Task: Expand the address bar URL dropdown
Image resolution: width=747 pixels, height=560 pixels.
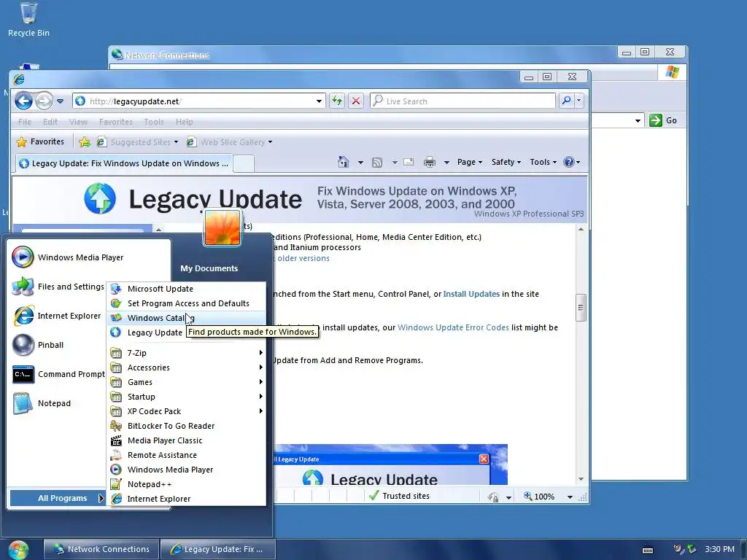Action: (319, 101)
